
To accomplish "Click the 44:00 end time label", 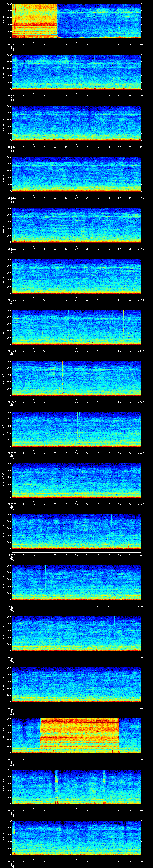I will click(x=141, y=760).
